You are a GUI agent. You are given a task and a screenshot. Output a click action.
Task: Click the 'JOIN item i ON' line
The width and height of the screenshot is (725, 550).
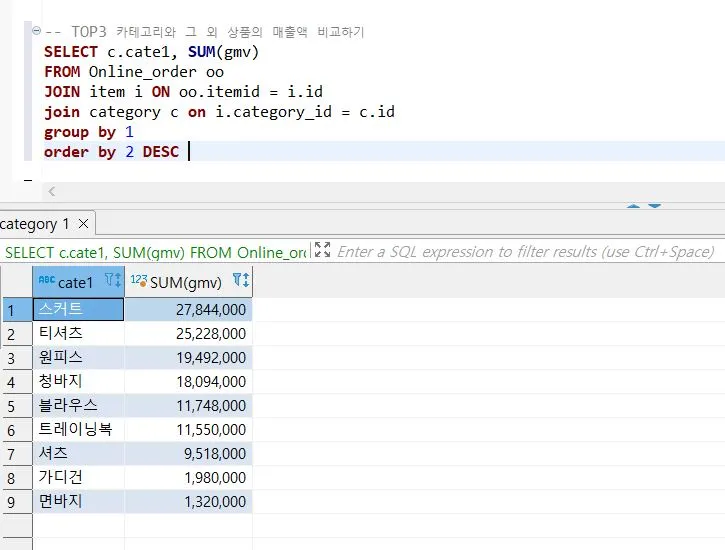(183, 92)
